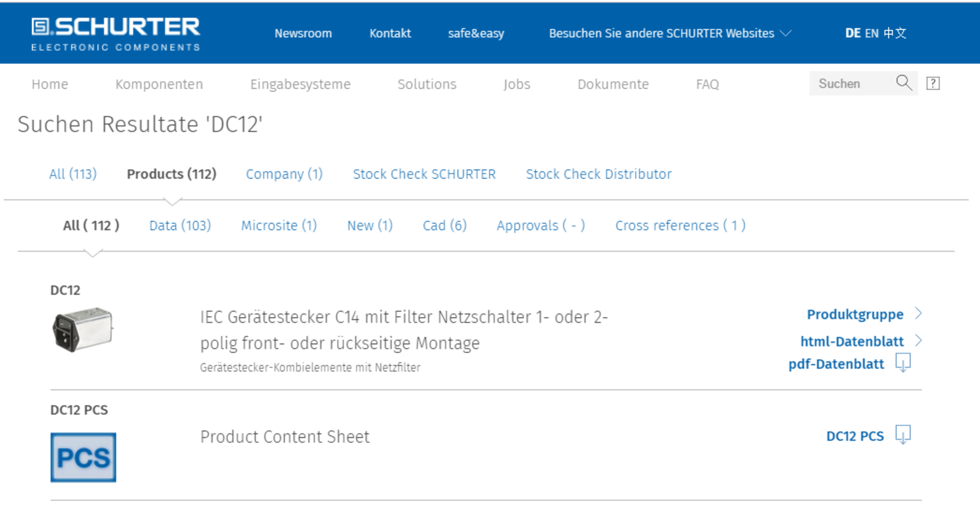Filter by Approvals ( - )
Screen dimensions: 980x511
(541, 225)
